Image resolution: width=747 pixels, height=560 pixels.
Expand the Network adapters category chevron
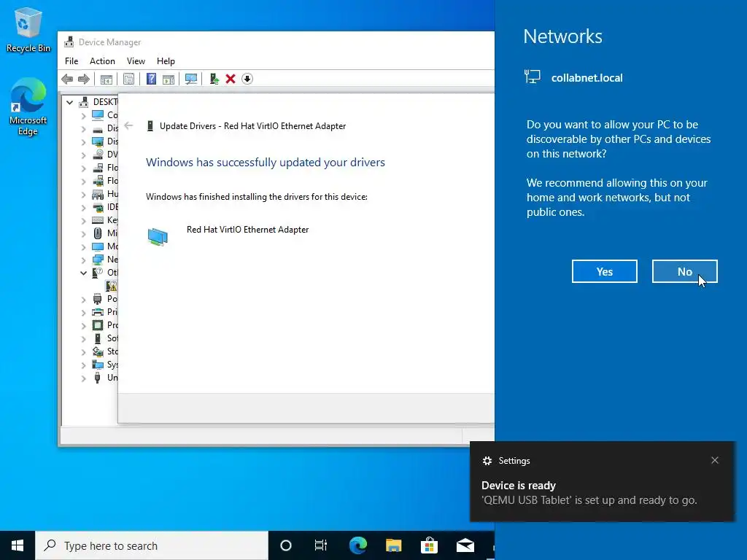pos(83,260)
